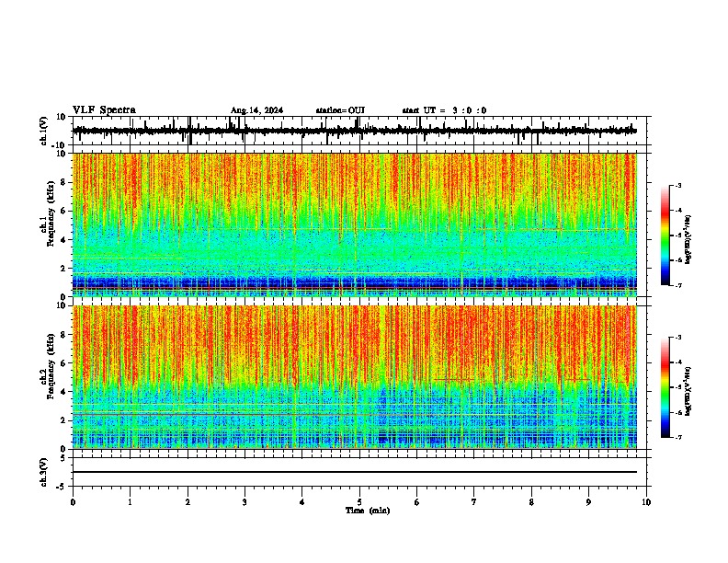Click the "5" tick on ch.3(V) axis
The width and height of the screenshot is (728, 563).
(63, 458)
